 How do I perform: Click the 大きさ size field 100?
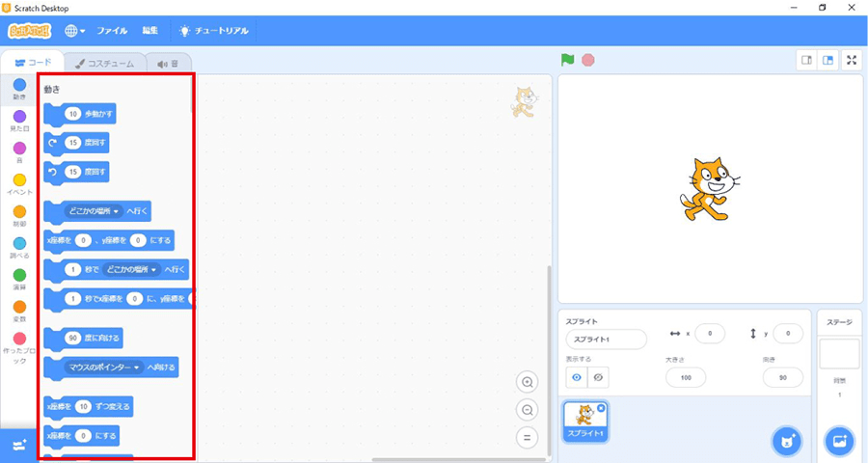coord(686,378)
